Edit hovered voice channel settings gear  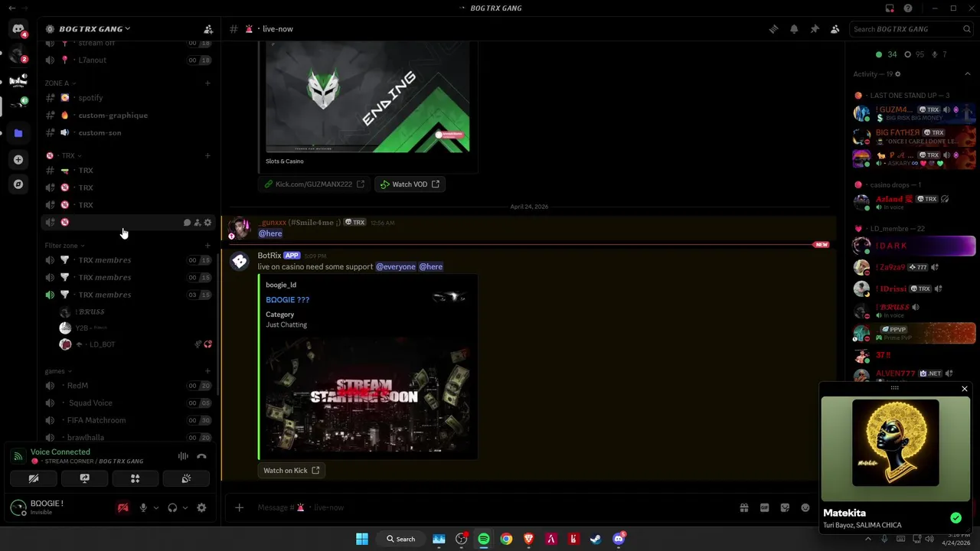(x=207, y=223)
